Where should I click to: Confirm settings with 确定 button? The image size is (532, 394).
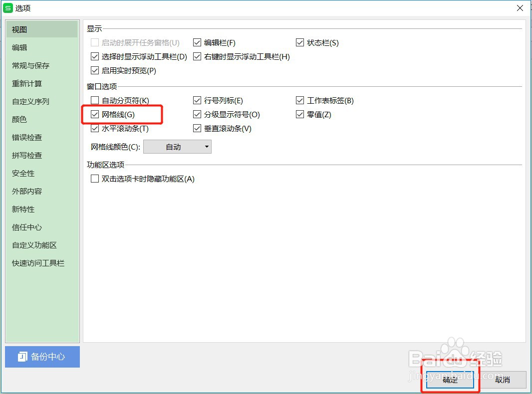click(x=450, y=380)
